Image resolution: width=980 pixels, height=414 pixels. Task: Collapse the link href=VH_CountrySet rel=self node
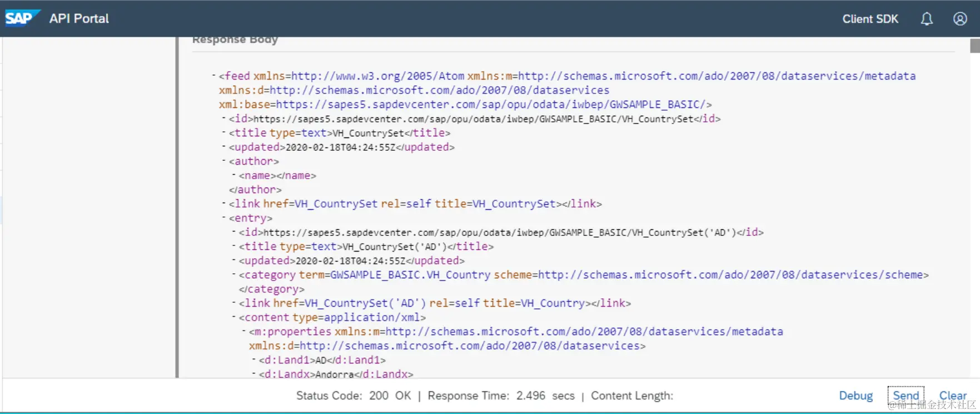(x=223, y=204)
